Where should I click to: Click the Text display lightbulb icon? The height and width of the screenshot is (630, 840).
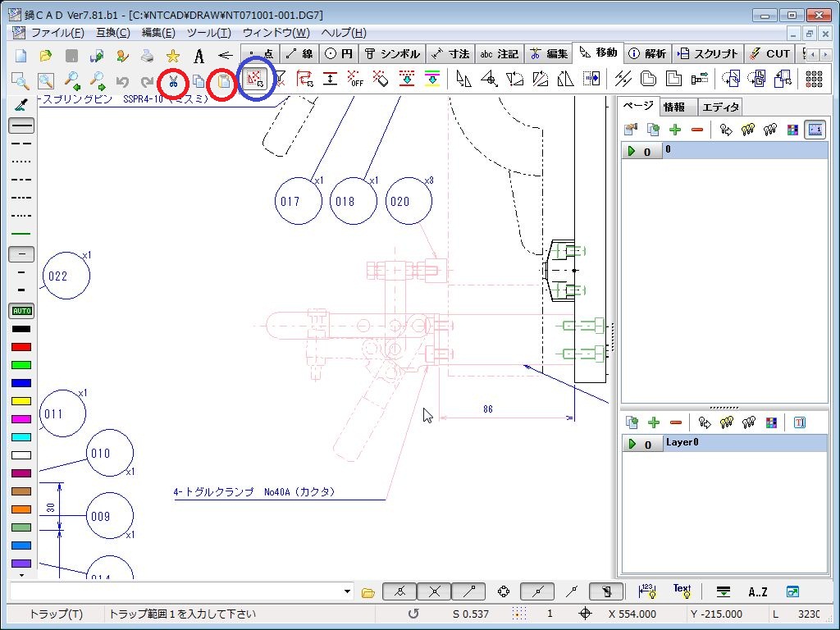(682, 591)
